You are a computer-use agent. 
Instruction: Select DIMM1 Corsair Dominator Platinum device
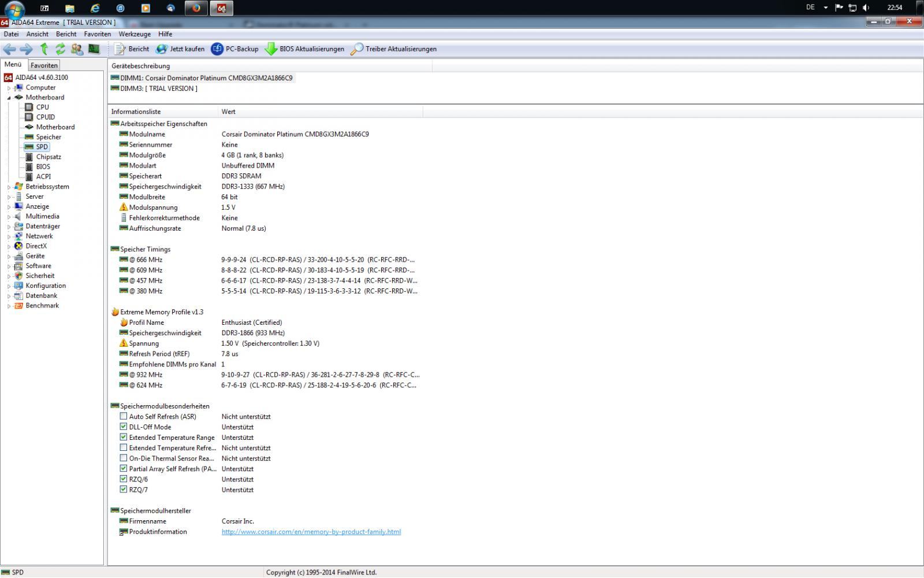coord(202,78)
